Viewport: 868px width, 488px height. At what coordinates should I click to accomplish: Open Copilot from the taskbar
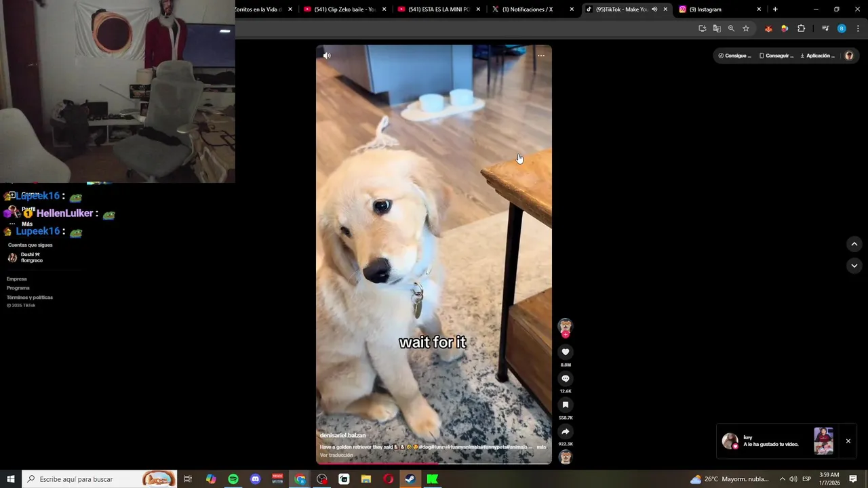pyautogui.click(x=211, y=479)
